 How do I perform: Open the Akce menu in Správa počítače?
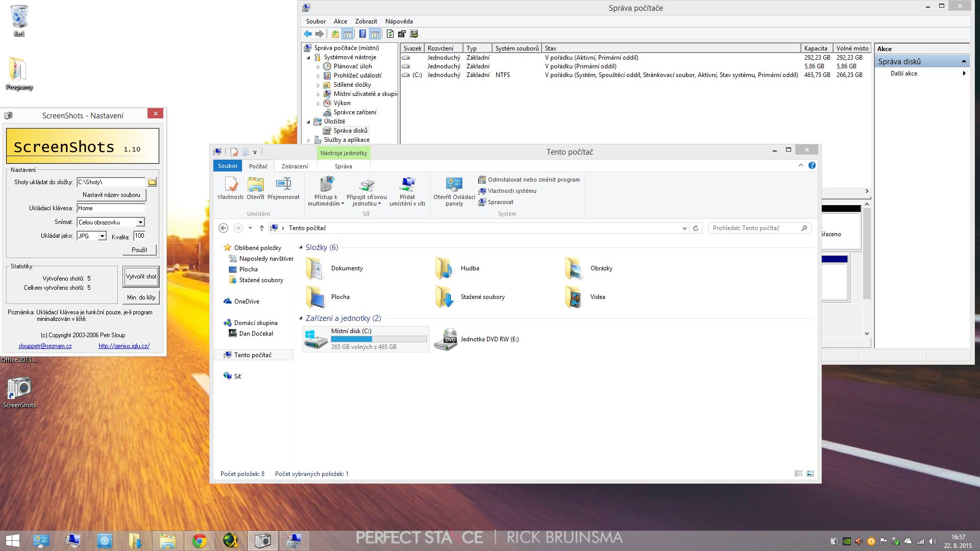(x=340, y=21)
